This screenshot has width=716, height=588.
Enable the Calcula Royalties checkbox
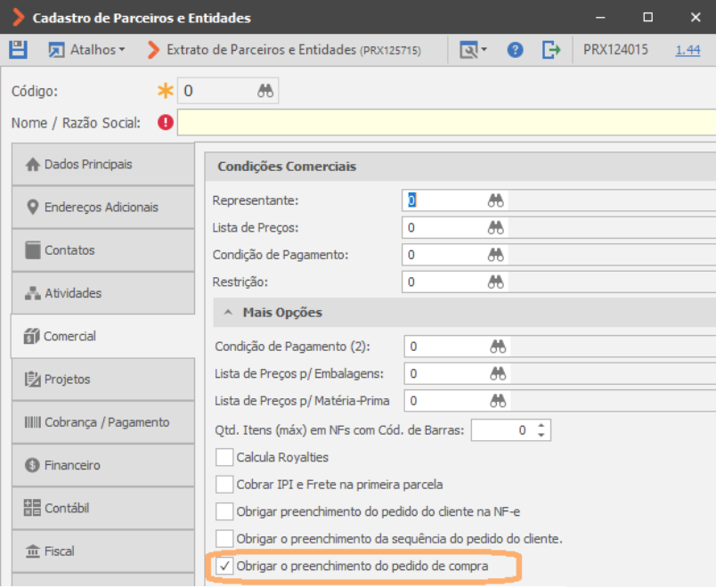point(224,457)
